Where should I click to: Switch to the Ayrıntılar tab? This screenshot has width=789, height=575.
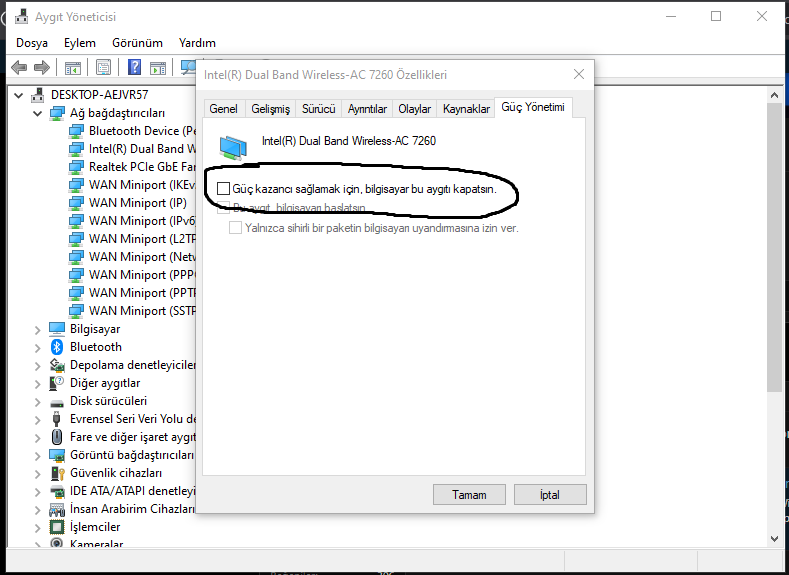(367, 109)
